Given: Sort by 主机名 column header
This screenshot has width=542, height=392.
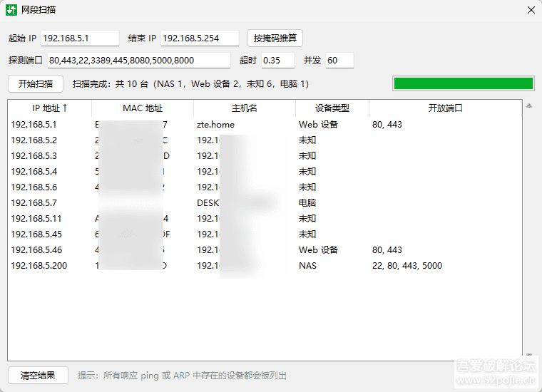Looking at the screenshot, I should point(245,108).
